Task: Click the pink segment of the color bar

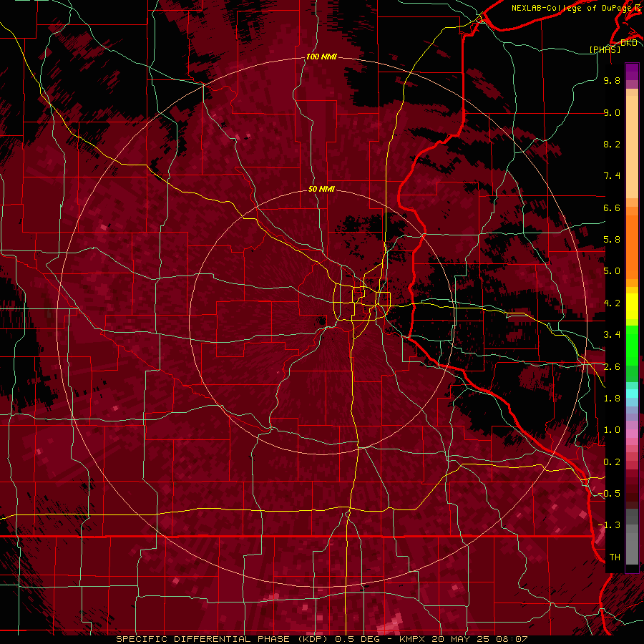Action: [x=632, y=434]
